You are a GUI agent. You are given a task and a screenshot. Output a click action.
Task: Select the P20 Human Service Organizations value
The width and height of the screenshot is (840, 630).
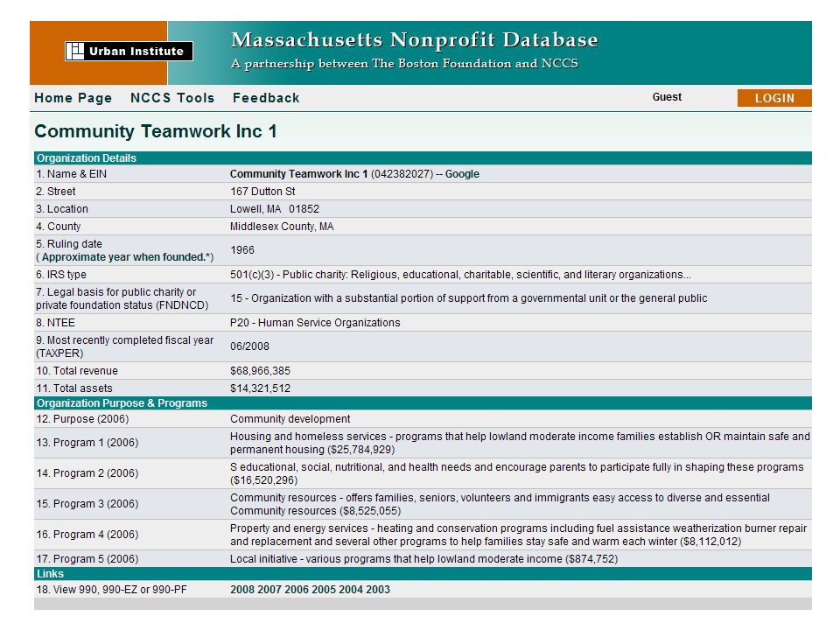tap(315, 323)
